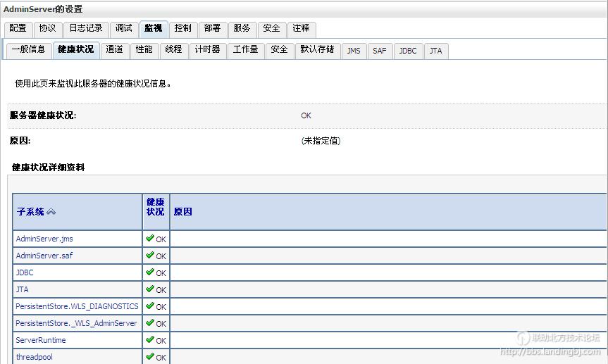Open the 日志记录 tab
The image size is (608, 364).
pyautogui.click(x=86, y=29)
